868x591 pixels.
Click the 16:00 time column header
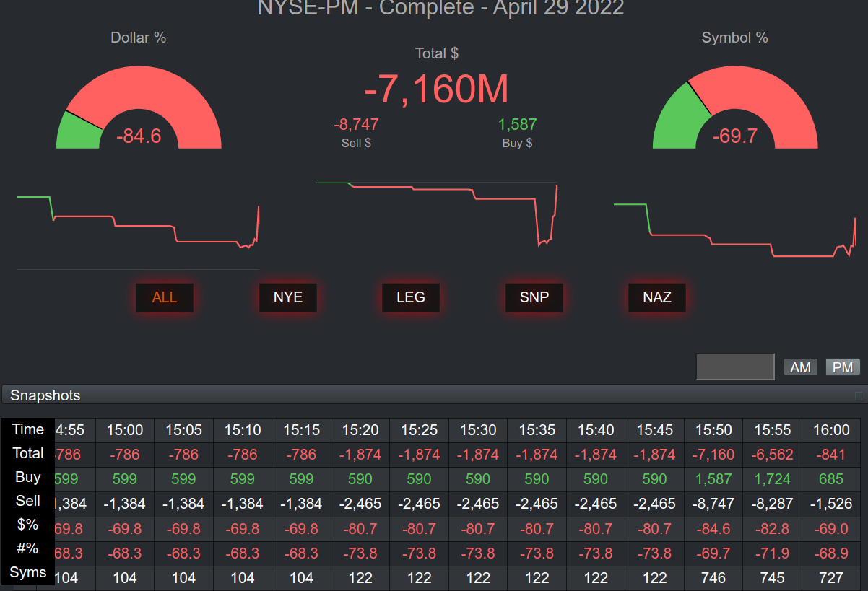pyautogui.click(x=831, y=430)
